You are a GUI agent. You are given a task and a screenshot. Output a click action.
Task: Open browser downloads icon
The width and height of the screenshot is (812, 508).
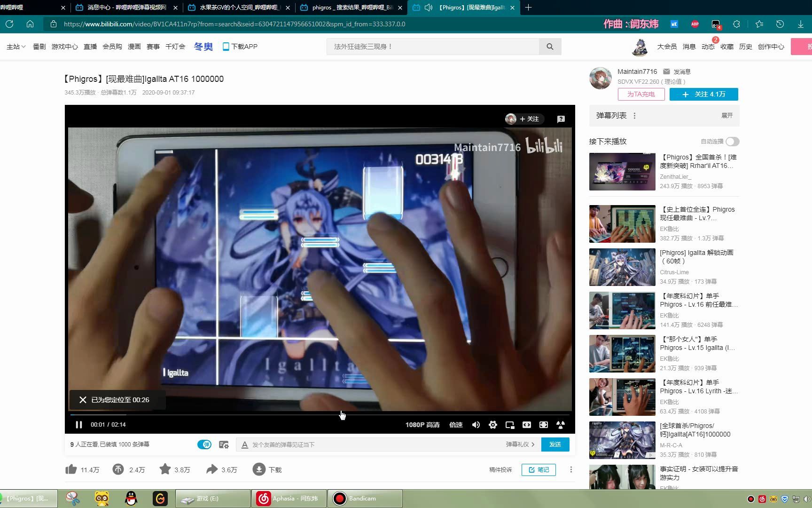pyautogui.click(x=801, y=24)
